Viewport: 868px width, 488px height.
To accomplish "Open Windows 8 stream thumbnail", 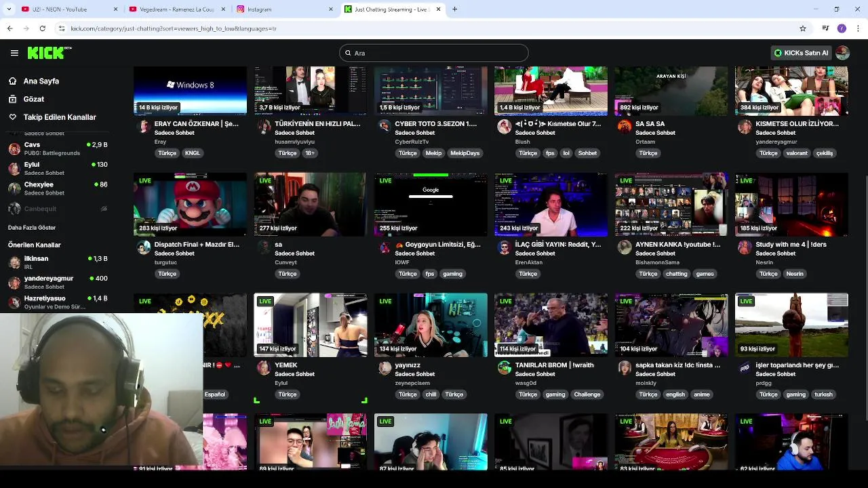I will (x=190, y=91).
